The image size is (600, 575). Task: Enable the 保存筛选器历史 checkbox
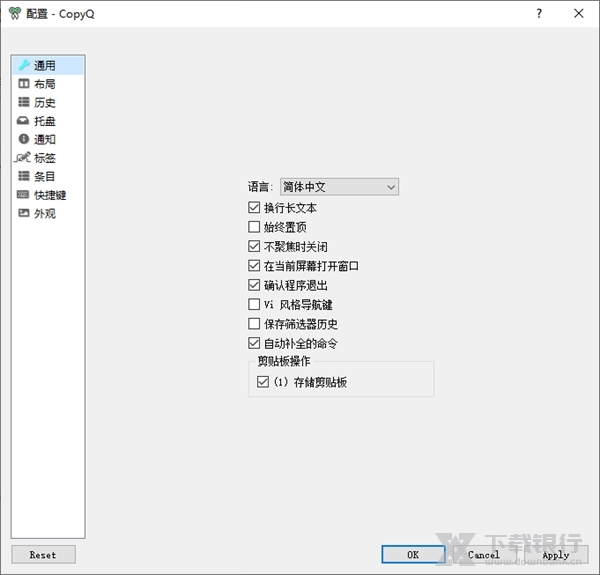pos(254,324)
